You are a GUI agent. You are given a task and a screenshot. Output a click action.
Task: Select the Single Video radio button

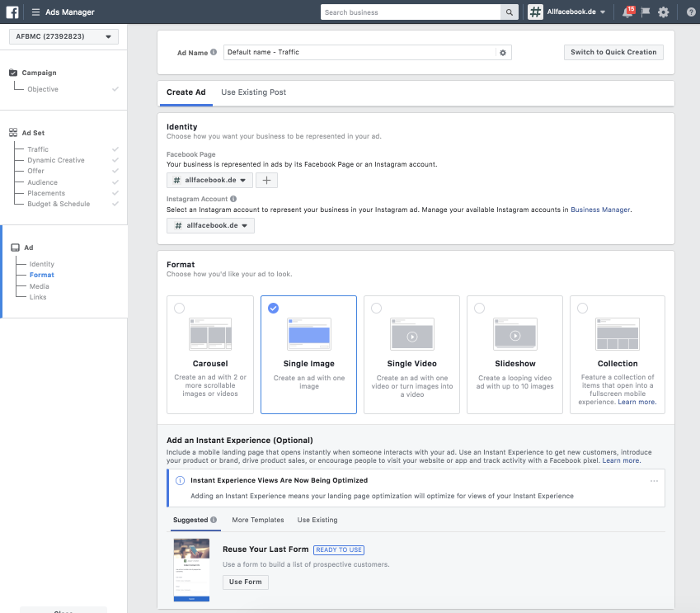376,309
